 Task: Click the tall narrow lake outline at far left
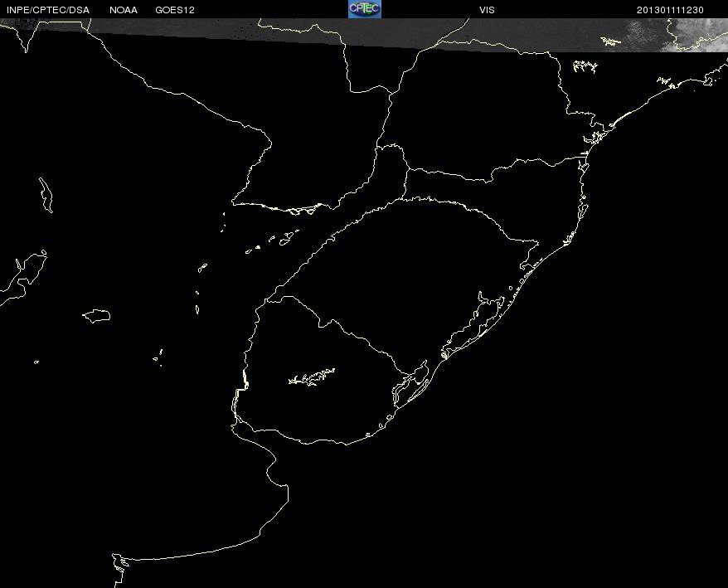tap(46, 192)
